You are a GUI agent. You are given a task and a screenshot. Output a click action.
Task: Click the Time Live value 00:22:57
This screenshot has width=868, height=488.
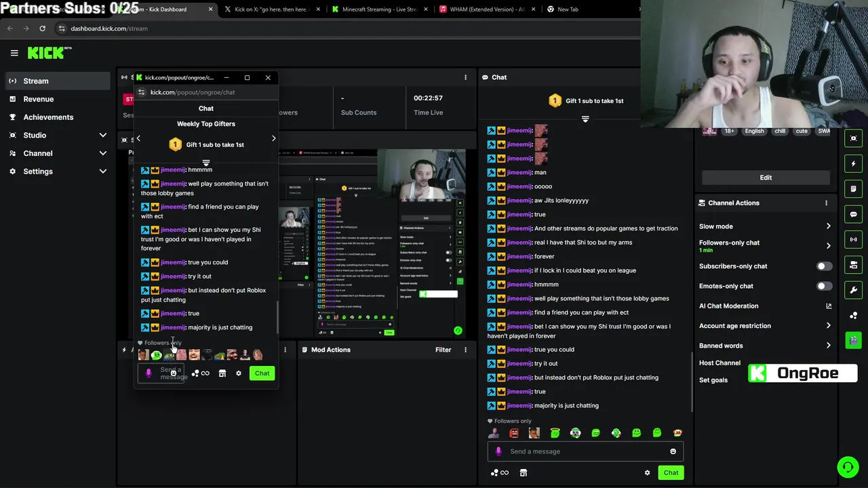428,98
